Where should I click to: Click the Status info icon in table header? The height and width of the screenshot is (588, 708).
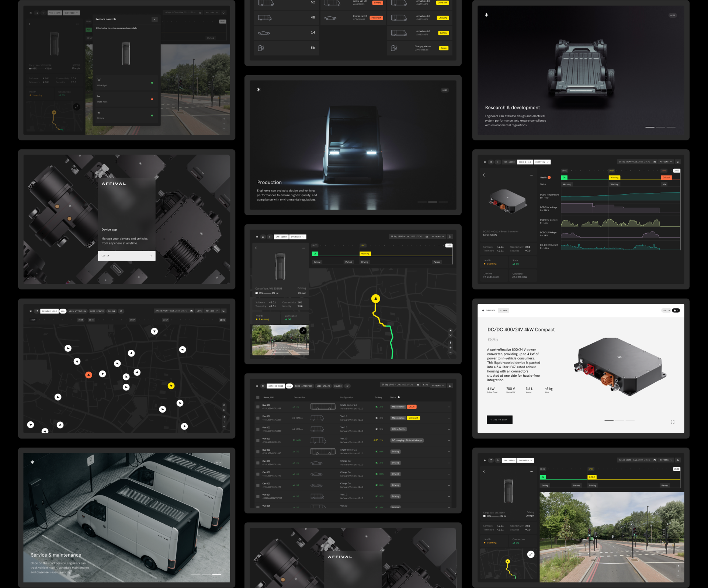399,397
